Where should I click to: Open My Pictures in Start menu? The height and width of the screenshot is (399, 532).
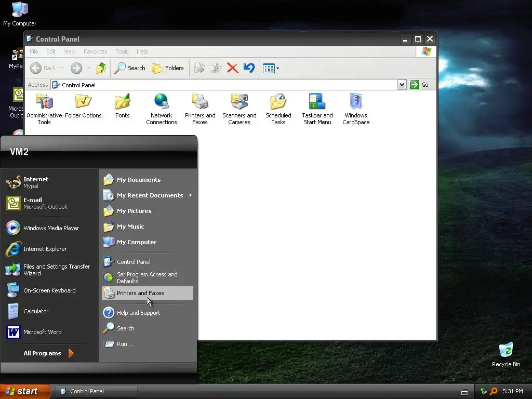[148, 211]
